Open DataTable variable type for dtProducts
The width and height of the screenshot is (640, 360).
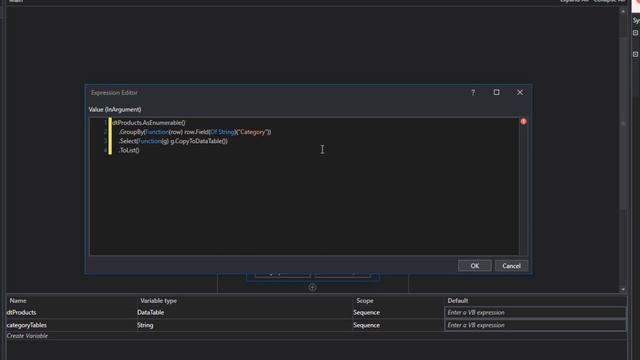(151, 312)
